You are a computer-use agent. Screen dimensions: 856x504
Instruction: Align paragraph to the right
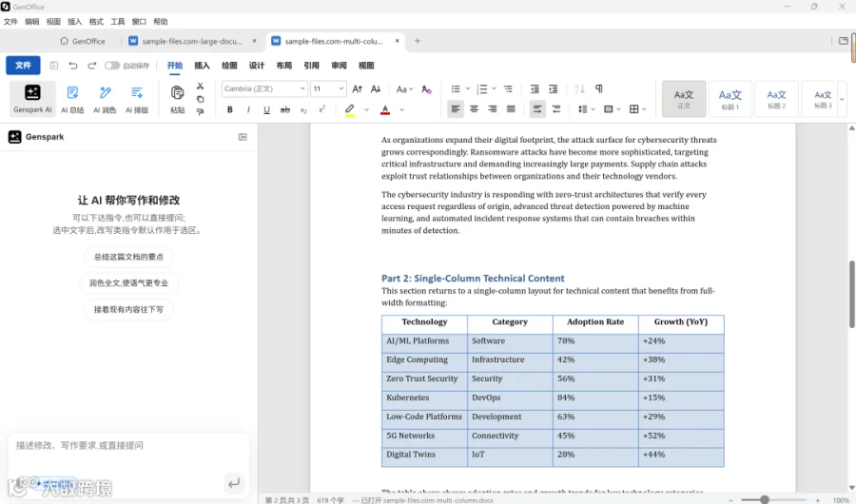[493, 109]
